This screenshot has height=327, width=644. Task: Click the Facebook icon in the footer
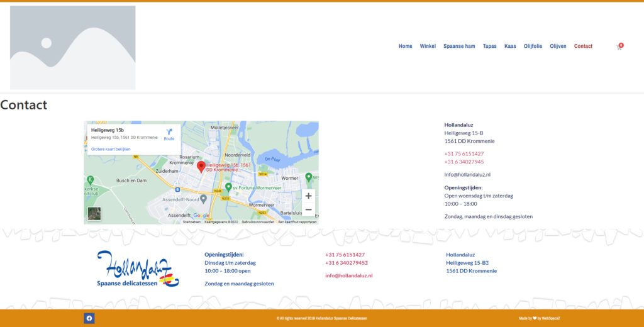pyautogui.click(x=89, y=318)
